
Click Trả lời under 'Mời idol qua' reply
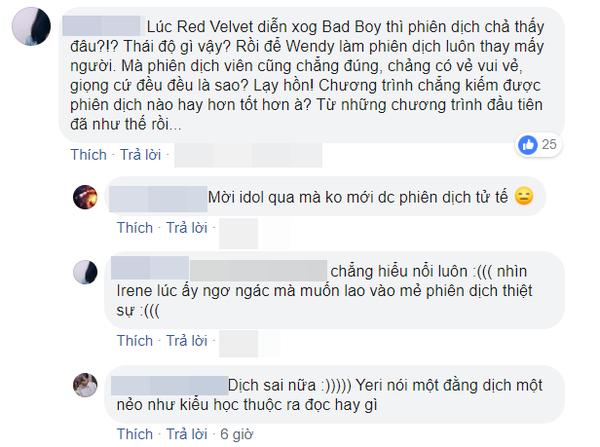point(187,228)
